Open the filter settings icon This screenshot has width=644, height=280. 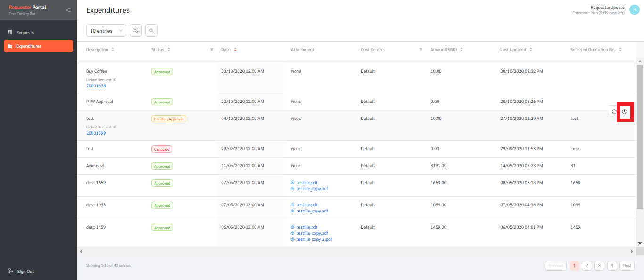click(136, 31)
